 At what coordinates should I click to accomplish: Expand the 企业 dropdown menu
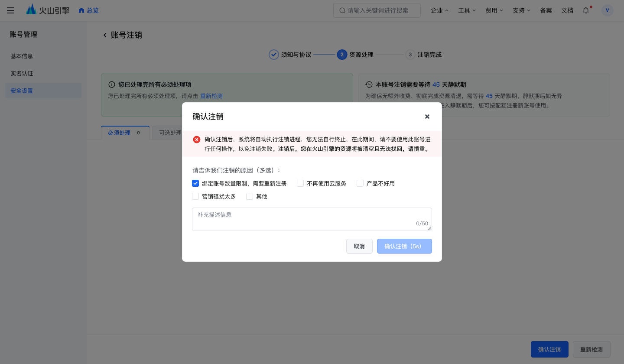pyautogui.click(x=440, y=10)
